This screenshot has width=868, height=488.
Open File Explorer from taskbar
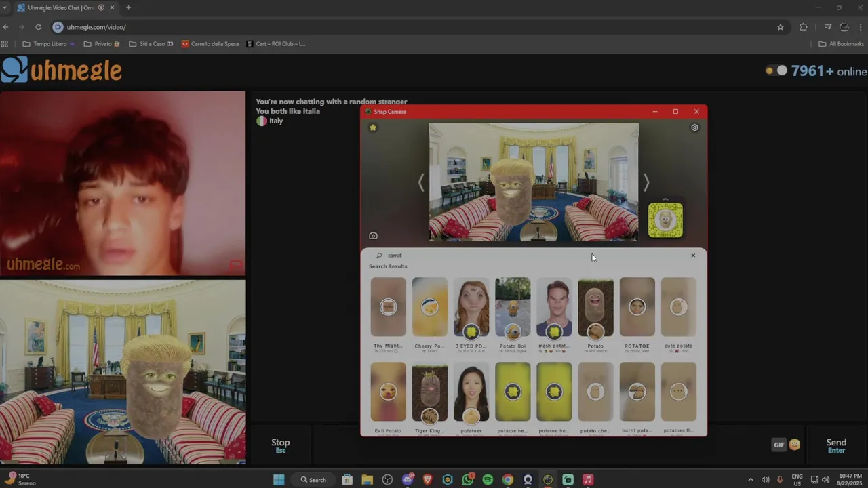367,480
